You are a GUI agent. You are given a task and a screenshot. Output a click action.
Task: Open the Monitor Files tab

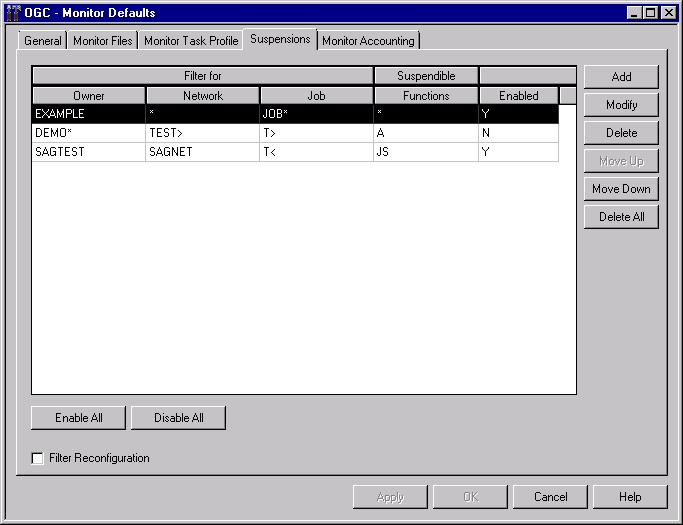point(102,41)
